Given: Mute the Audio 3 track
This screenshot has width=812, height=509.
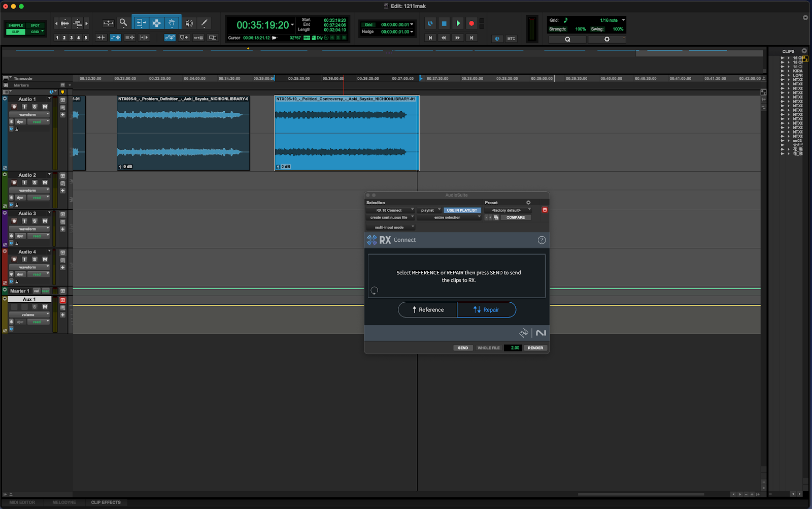Looking at the screenshot, I should click(45, 221).
